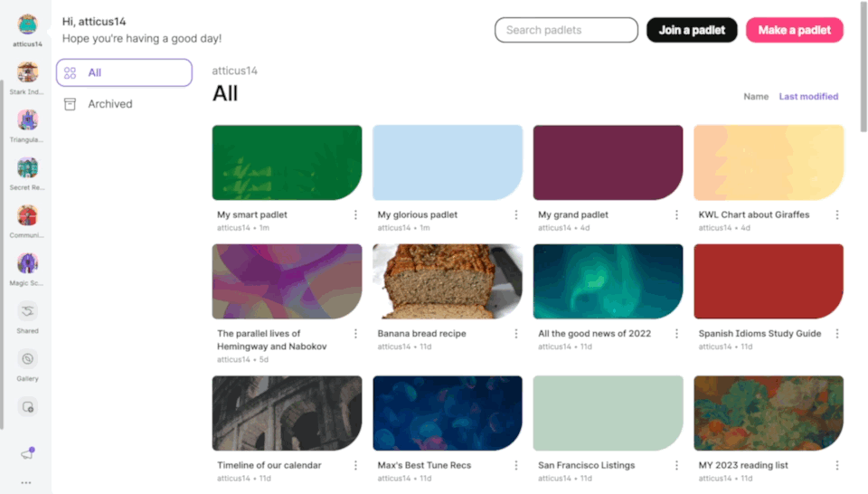Click the Join a padlet button
Image resolution: width=868 pixels, height=494 pixels.
pyautogui.click(x=692, y=30)
